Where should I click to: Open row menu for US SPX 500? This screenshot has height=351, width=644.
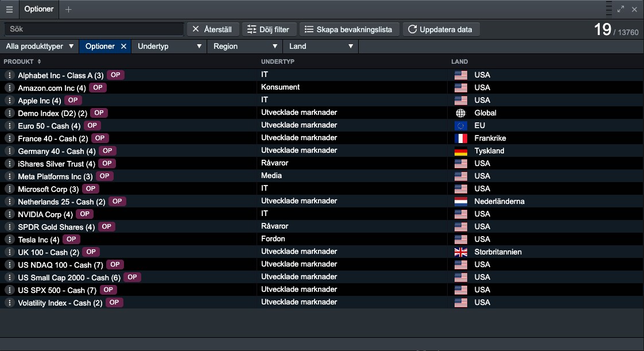tap(9, 290)
